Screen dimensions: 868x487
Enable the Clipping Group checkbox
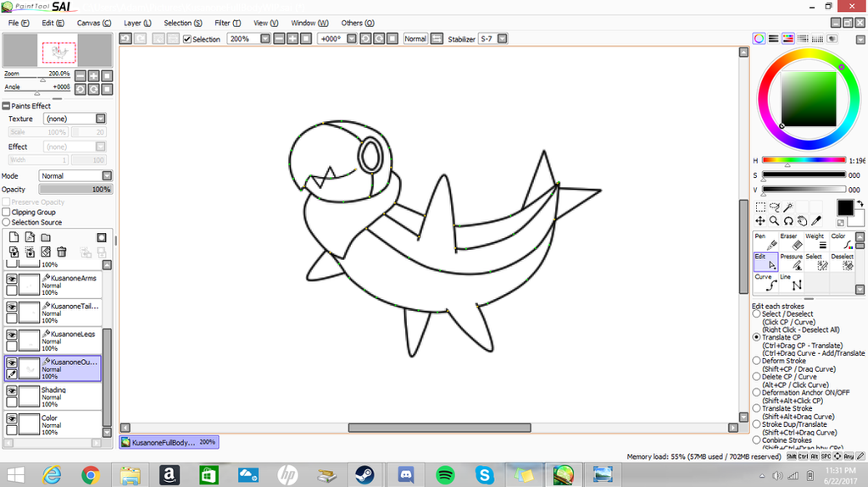tap(6, 212)
